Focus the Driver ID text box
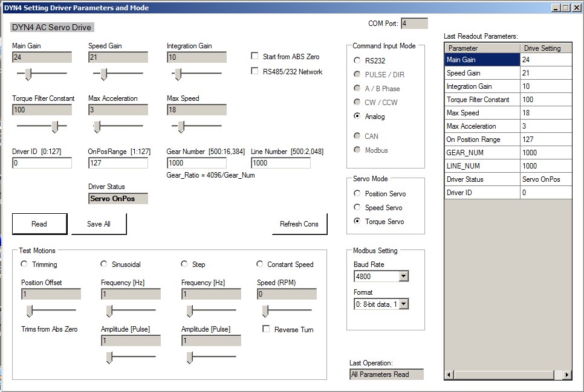584x392 pixels. [x=42, y=163]
